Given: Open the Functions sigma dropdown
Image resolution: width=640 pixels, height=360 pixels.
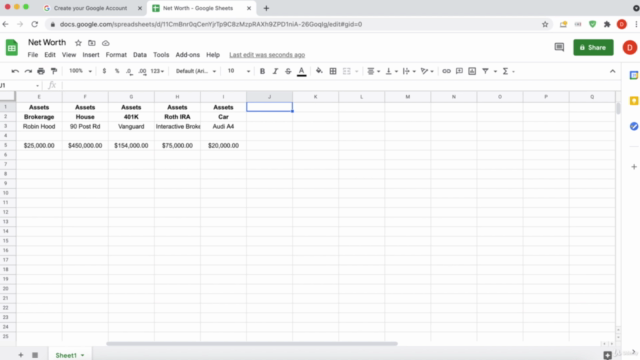Looking at the screenshot, I should [508, 71].
